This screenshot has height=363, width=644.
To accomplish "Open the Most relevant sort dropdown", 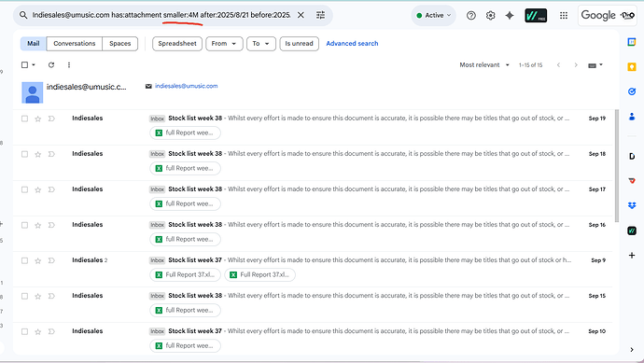I will coord(484,65).
